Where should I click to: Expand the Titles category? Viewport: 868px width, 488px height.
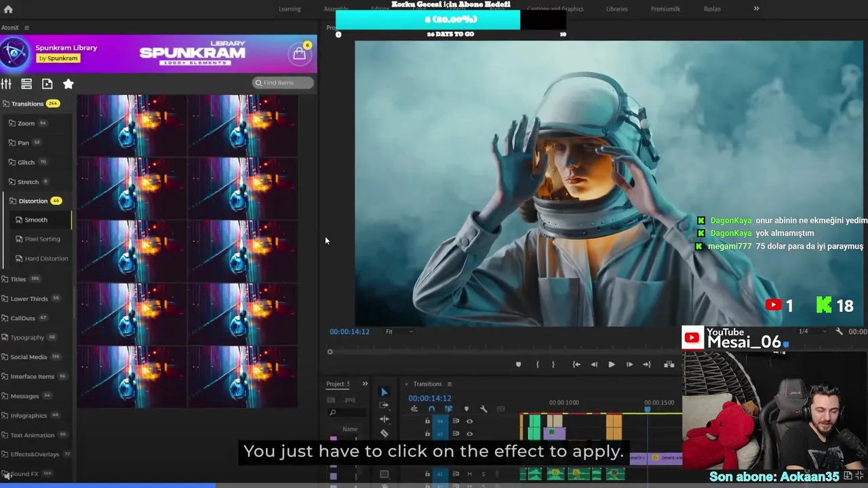20,279
